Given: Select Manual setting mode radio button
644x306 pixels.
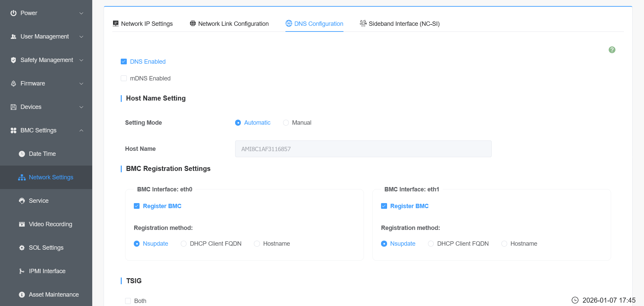Looking at the screenshot, I should 286,123.
